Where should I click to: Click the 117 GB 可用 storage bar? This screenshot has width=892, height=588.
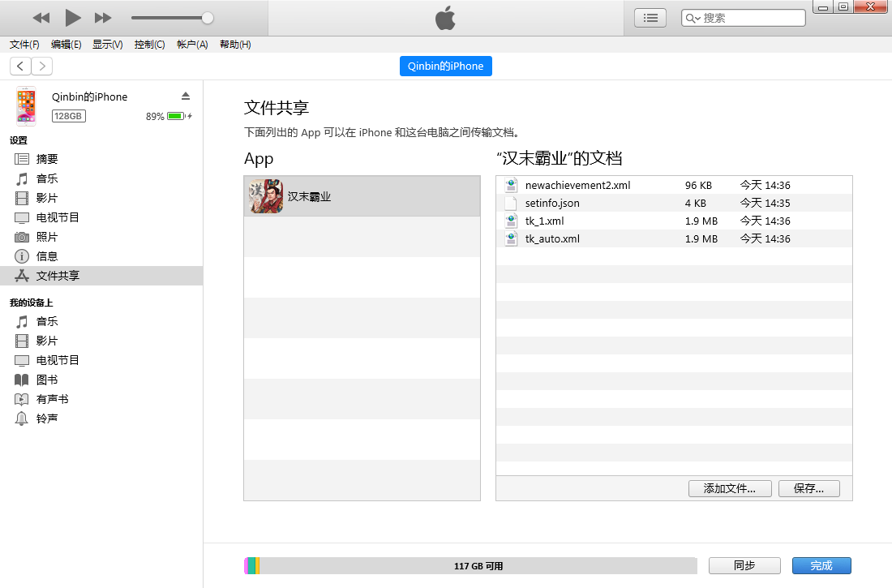point(470,566)
